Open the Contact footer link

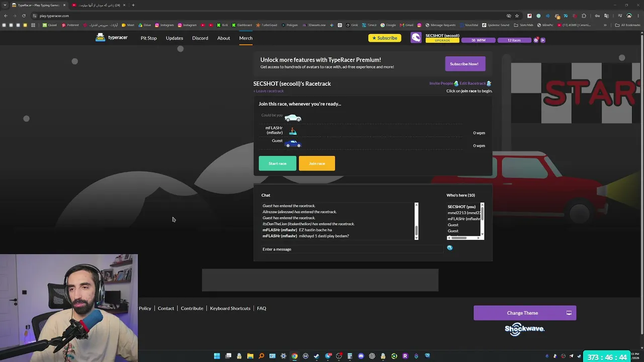166,308
